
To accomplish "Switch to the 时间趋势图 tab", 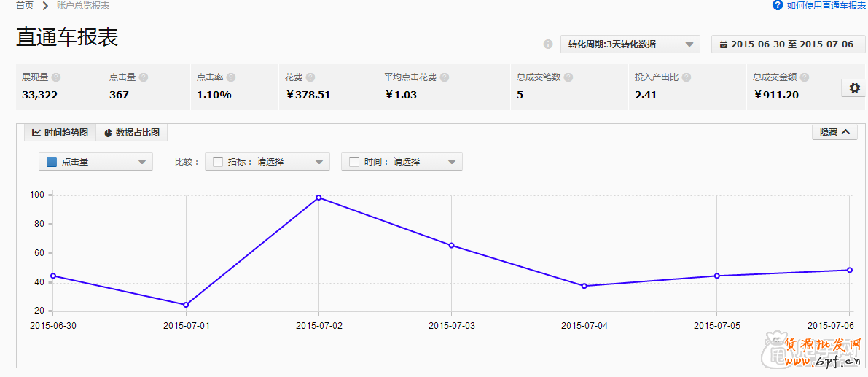I will (60, 133).
